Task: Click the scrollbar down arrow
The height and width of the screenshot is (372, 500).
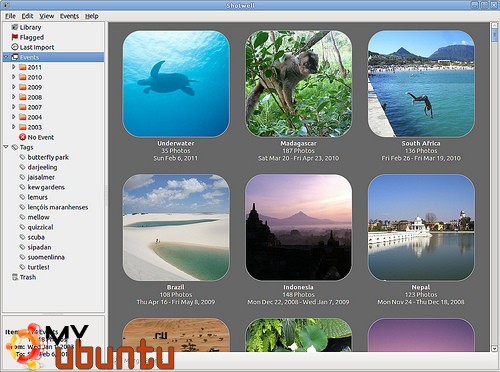Action: pyautogui.click(x=494, y=348)
